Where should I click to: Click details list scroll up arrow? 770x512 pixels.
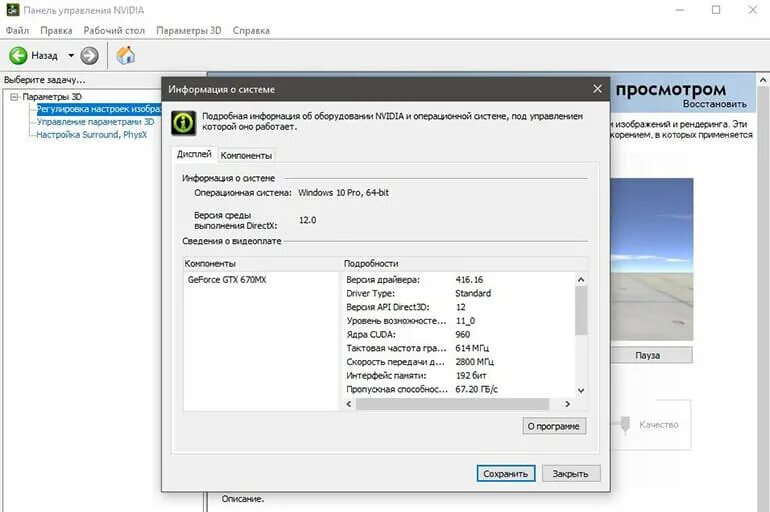(581, 279)
